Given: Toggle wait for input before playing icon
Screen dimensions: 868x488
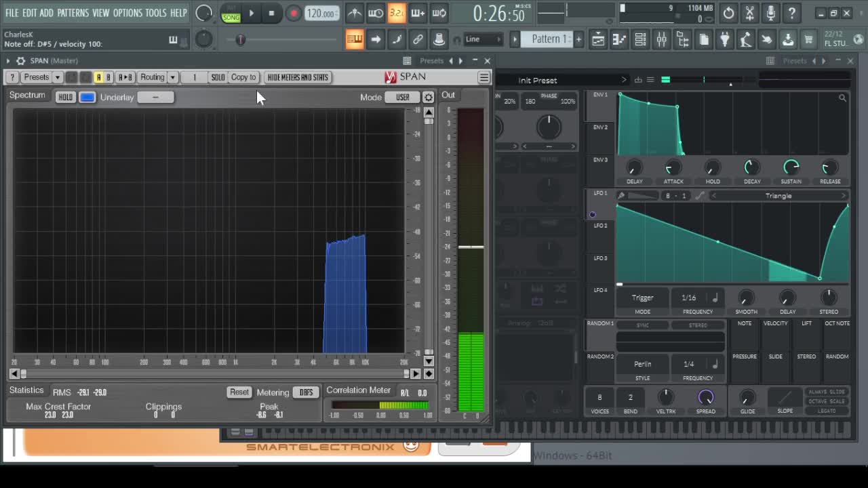Looking at the screenshot, I should pyautogui.click(x=375, y=13).
